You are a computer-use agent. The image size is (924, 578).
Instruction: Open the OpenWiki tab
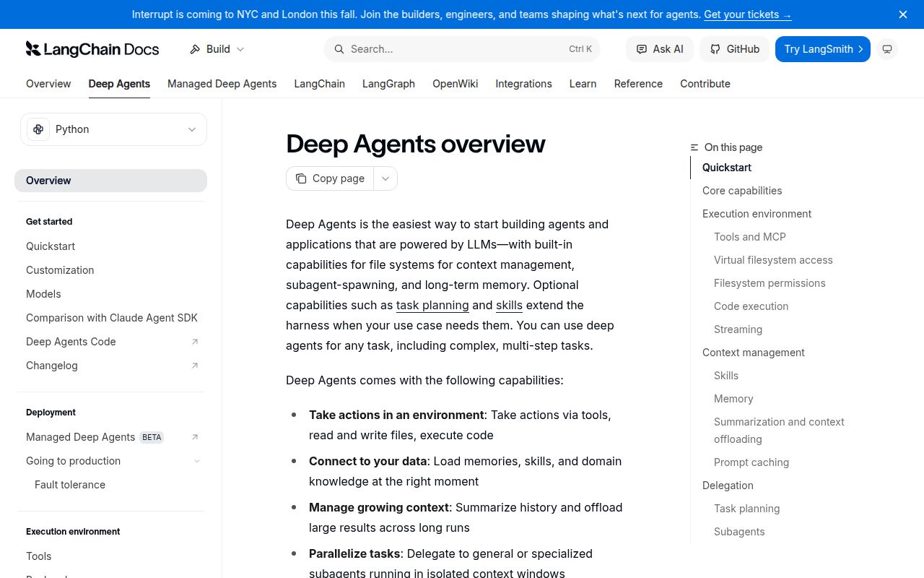click(456, 84)
